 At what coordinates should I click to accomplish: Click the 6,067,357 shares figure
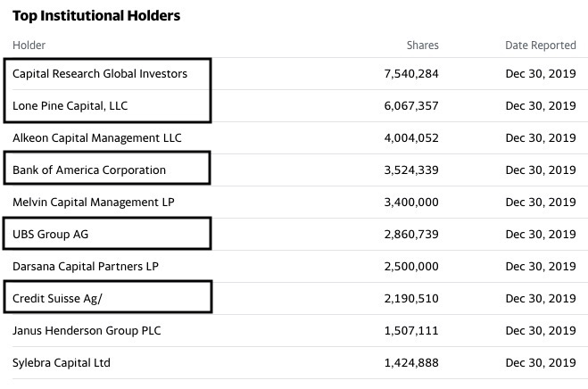(410, 105)
